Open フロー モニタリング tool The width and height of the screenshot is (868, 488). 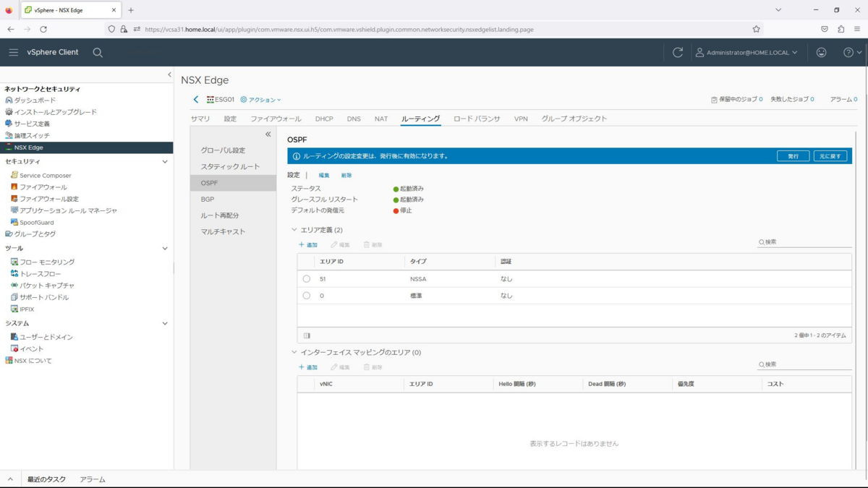46,262
